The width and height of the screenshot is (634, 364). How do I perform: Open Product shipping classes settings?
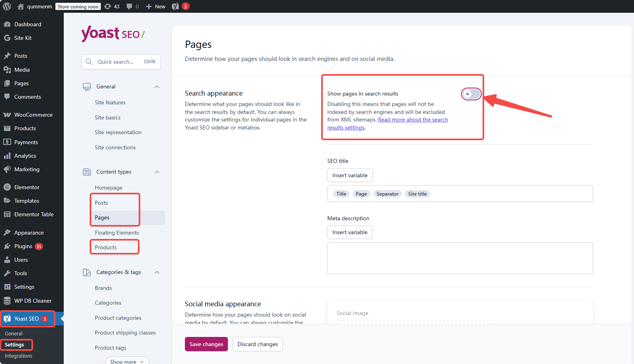[125, 333]
